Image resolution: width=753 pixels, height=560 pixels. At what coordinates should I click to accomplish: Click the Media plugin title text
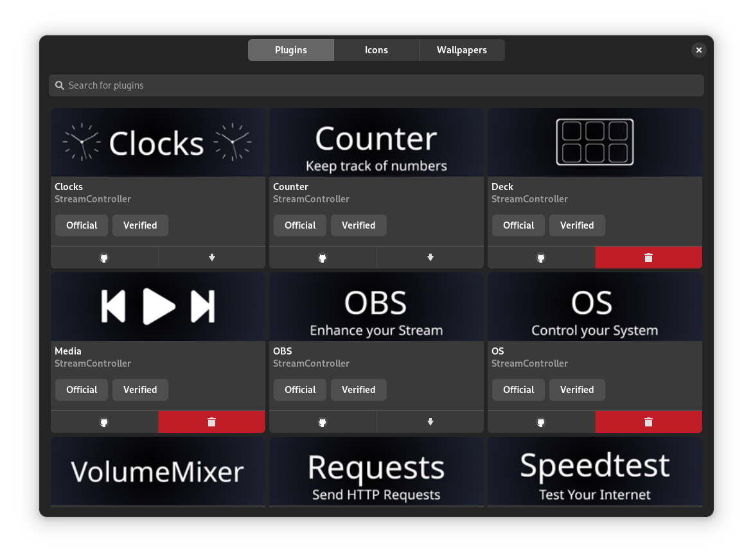point(67,351)
